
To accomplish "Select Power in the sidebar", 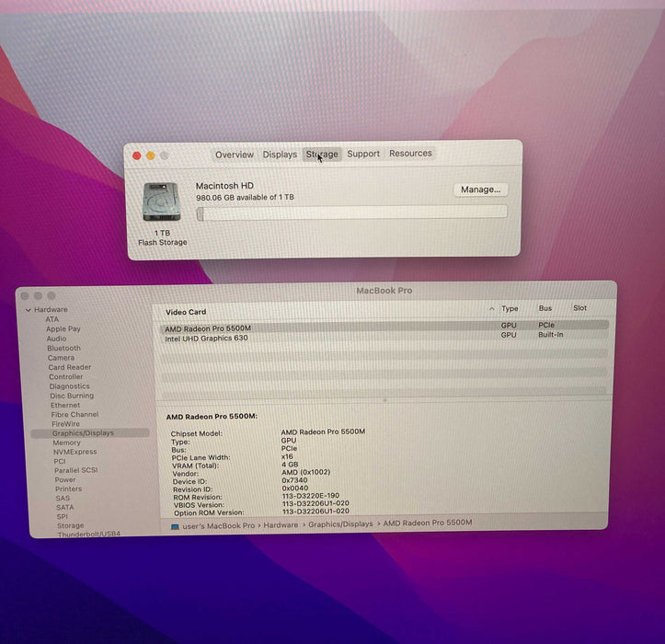I will click(x=65, y=479).
